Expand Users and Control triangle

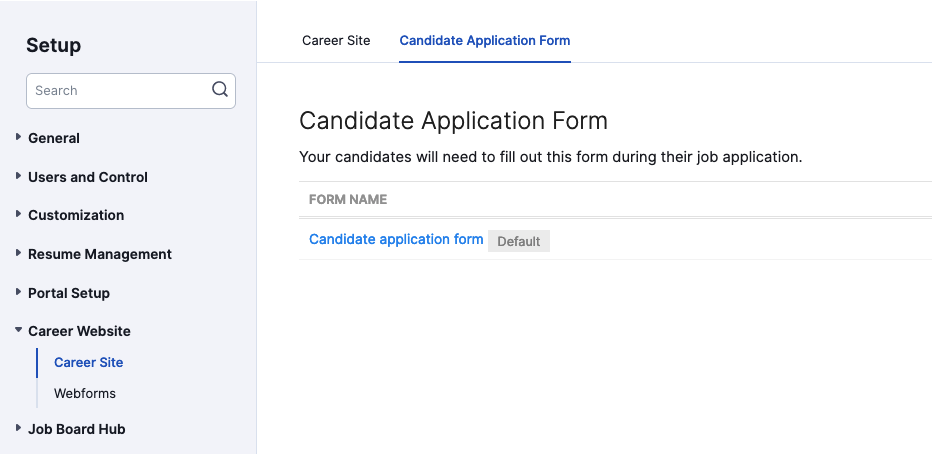click(x=18, y=176)
